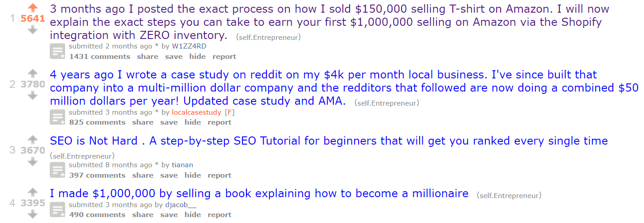Viewport: 644px width, 223px height.
Task: Expand self-text of local case study post
Action: (x=57, y=117)
